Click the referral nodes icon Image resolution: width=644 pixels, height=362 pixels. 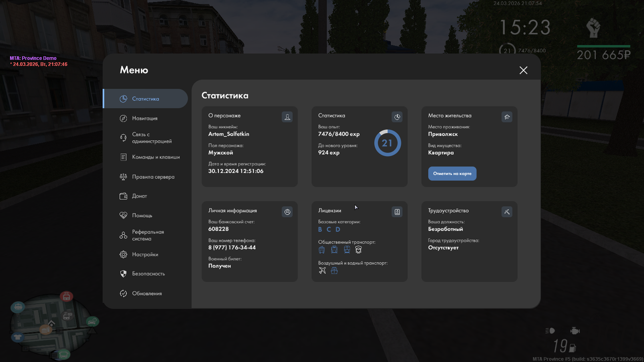(x=123, y=235)
